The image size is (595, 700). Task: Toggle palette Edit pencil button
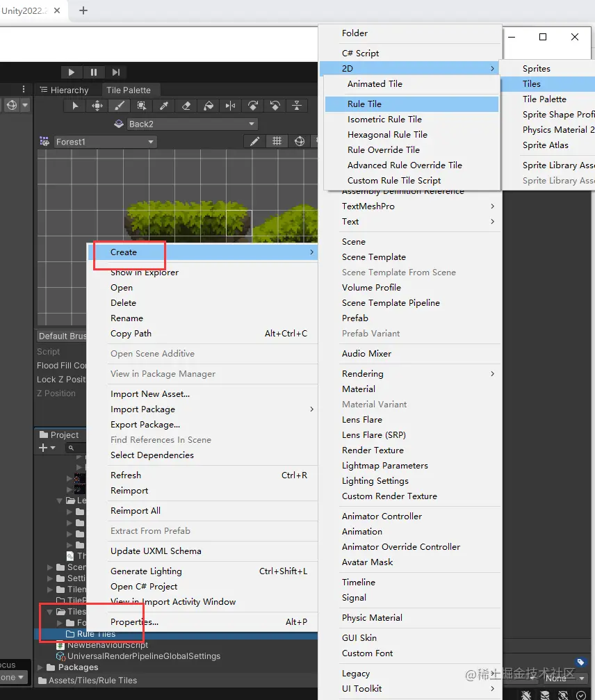[255, 142]
